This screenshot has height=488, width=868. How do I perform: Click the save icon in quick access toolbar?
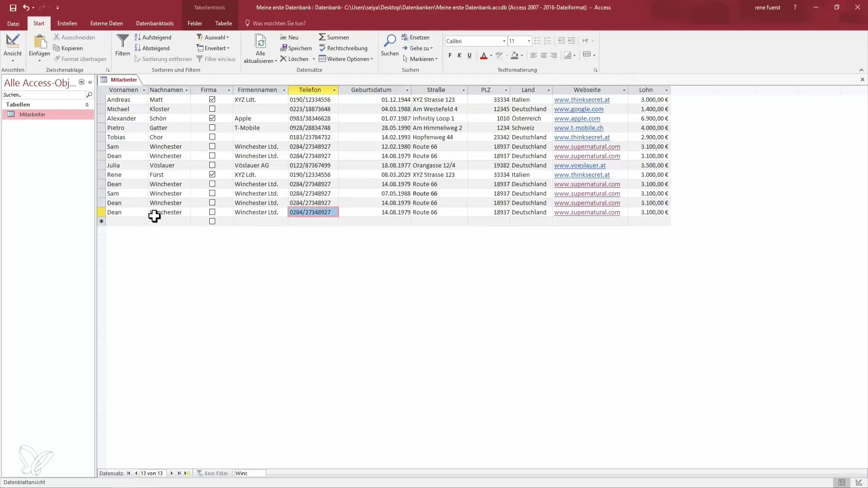tap(13, 8)
